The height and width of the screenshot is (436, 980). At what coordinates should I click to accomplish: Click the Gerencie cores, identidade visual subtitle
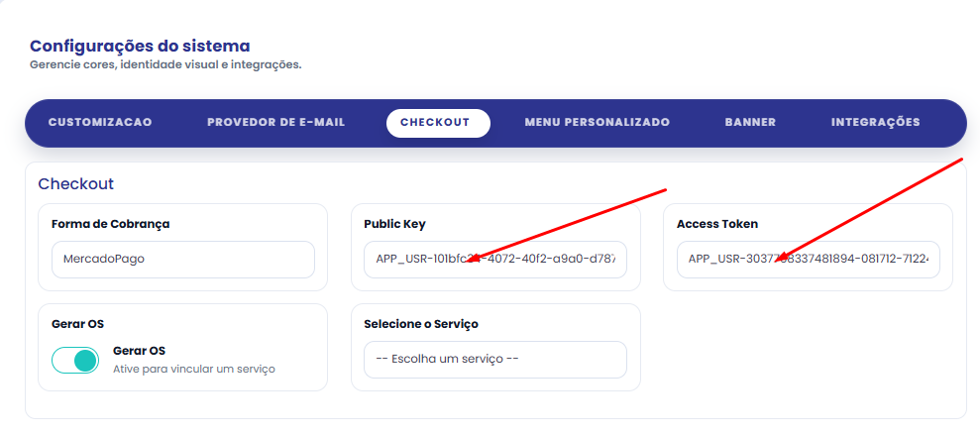(165, 65)
